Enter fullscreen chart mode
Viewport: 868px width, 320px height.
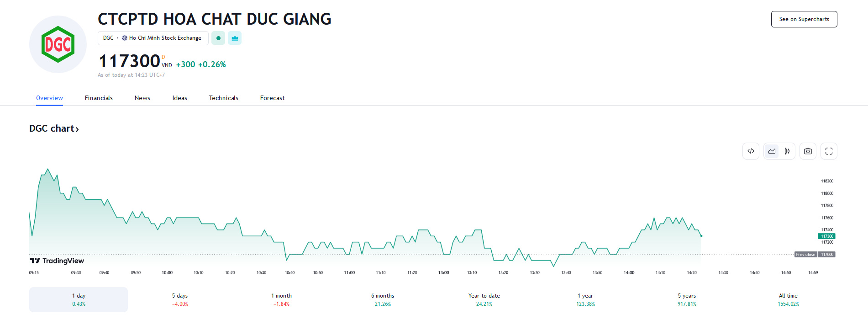(829, 151)
